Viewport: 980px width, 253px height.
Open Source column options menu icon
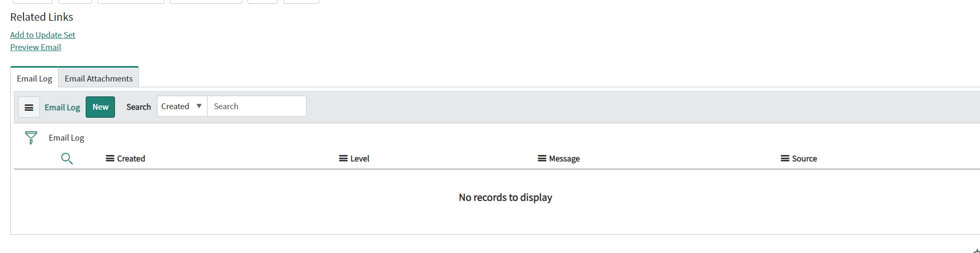click(785, 158)
